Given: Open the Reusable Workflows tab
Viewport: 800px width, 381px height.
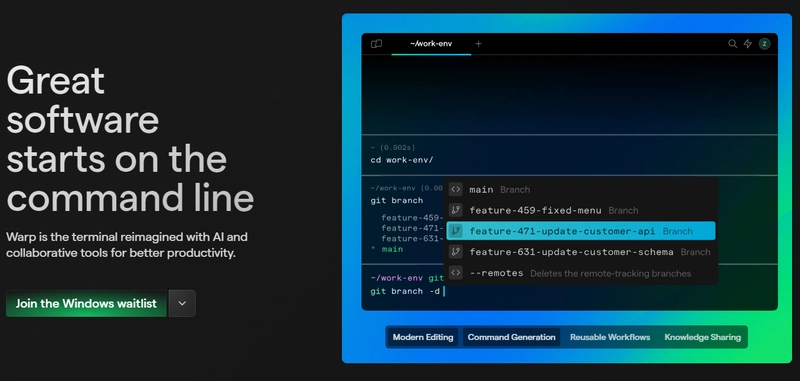Looking at the screenshot, I should [x=610, y=337].
